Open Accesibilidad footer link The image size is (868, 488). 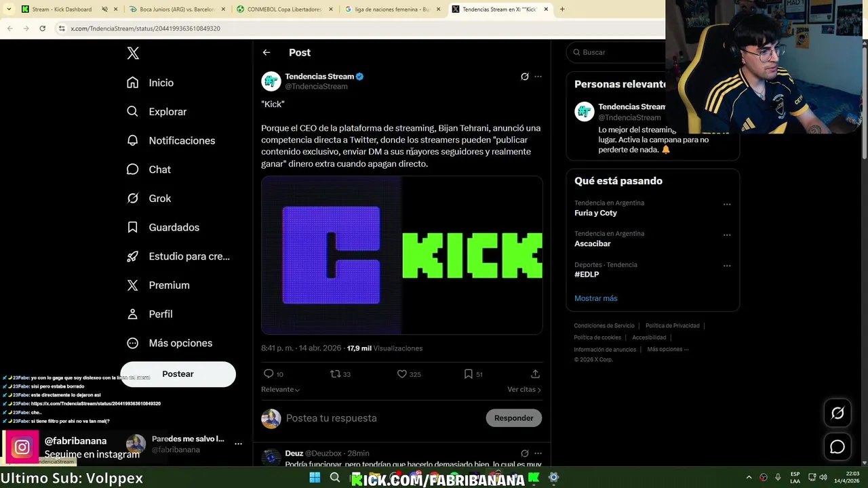649,338
